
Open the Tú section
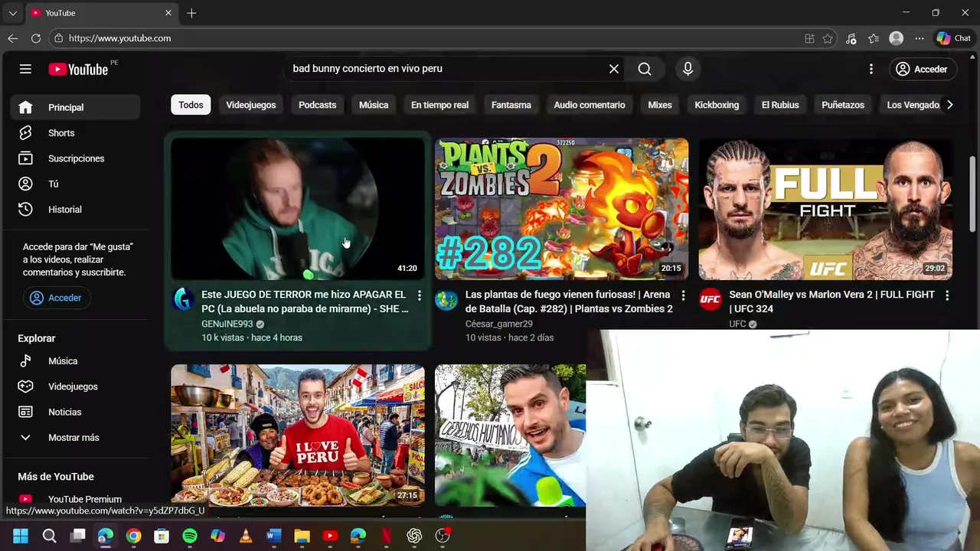[x=75, y=184]
